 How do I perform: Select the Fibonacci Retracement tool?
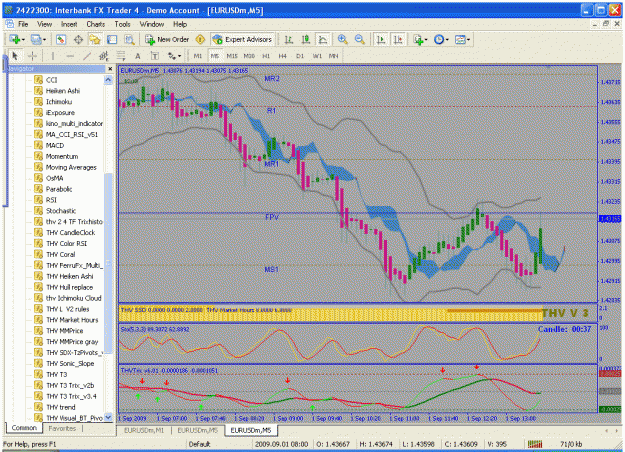[x=120, y=56]
